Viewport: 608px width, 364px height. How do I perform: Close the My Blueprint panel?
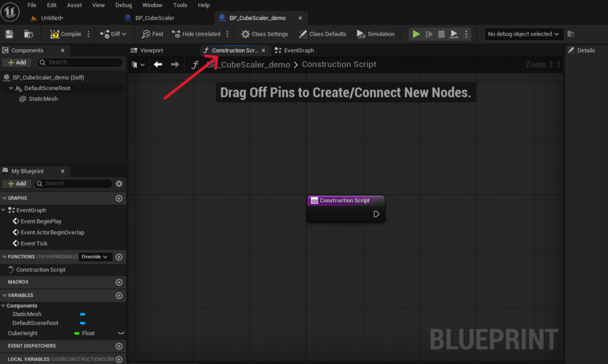point(62,171)
